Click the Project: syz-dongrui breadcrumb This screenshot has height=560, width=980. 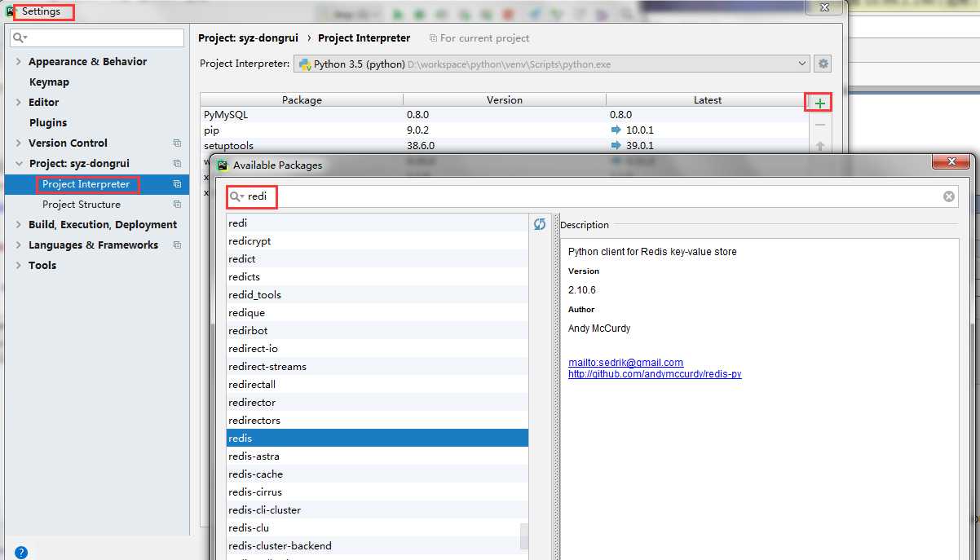(x=248, y=38)
